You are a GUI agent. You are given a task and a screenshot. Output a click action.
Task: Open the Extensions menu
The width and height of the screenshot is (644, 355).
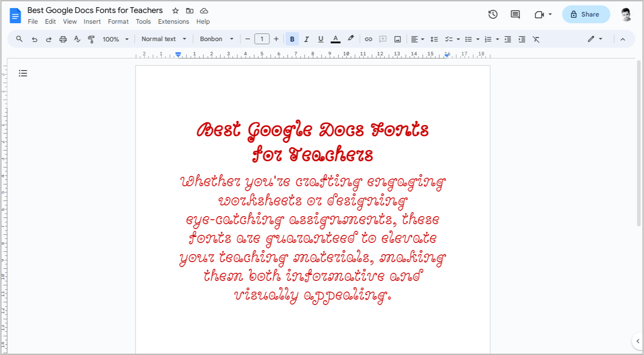pyautogui.click(x=173, y=21)
